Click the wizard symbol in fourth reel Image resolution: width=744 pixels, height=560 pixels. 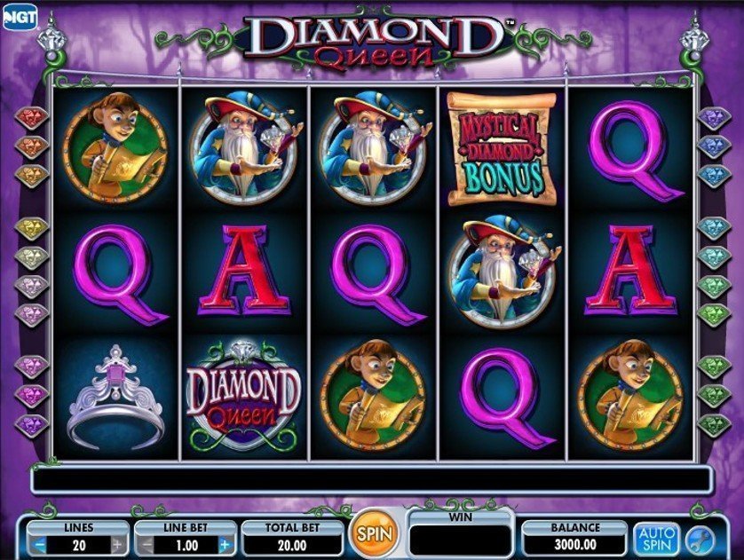click(x=504, y=272)
